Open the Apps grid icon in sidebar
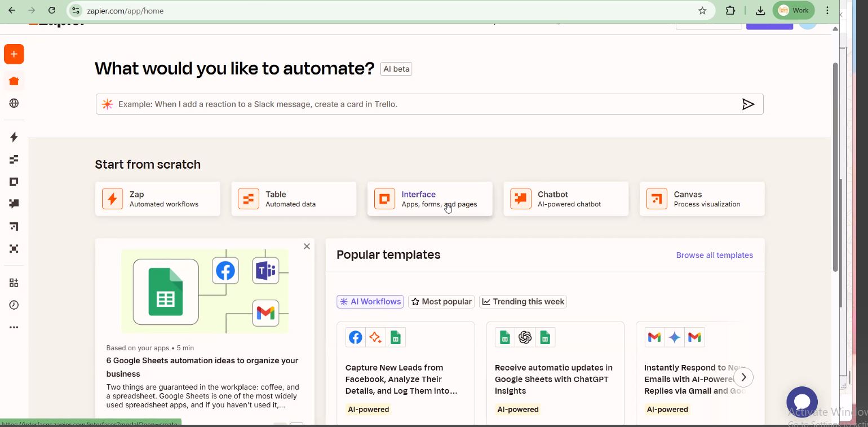Viewport: 868px width, 427px height. pos(14,283)
